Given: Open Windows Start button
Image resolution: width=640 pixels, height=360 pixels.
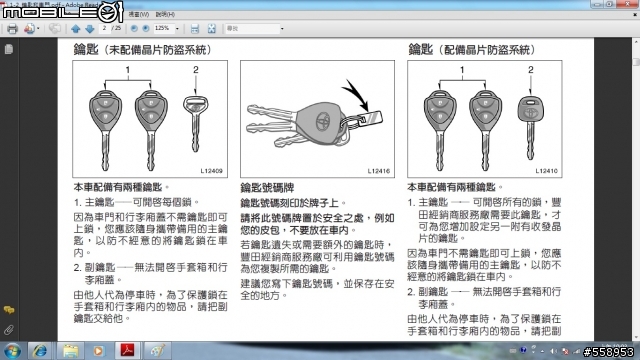Looking at the screenshot, I should [12, 351].
